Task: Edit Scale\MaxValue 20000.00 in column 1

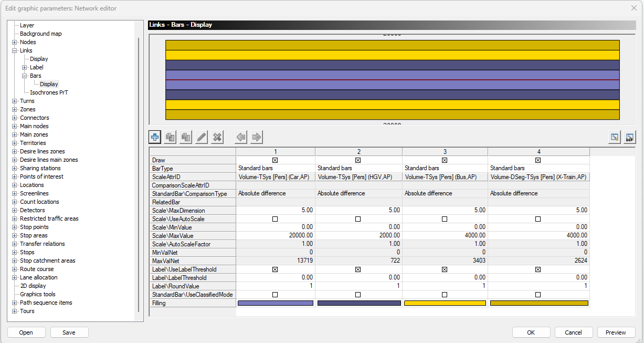Action: 276,236
